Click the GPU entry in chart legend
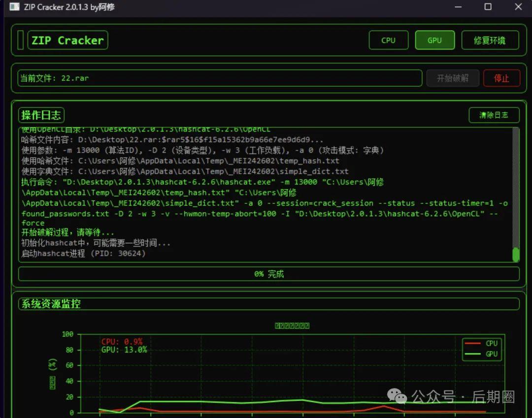The height and width of the screenshot is (418, 532). tap(481, 354)
